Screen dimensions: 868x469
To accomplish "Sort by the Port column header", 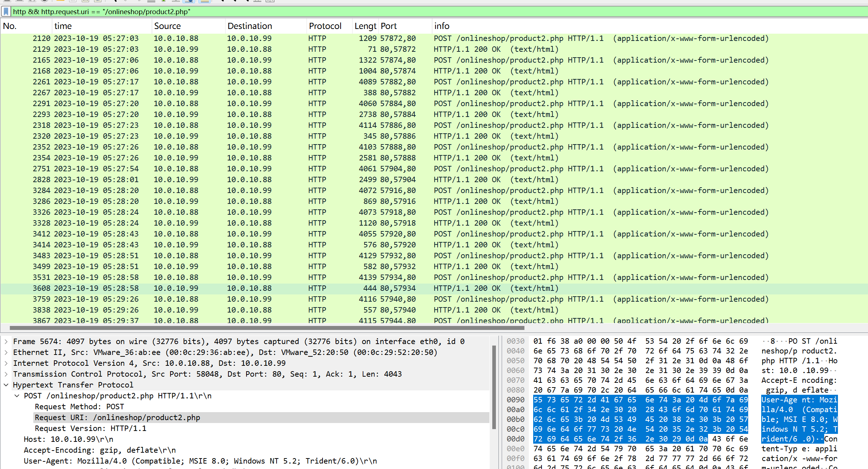I will click(x=405, y=26).
